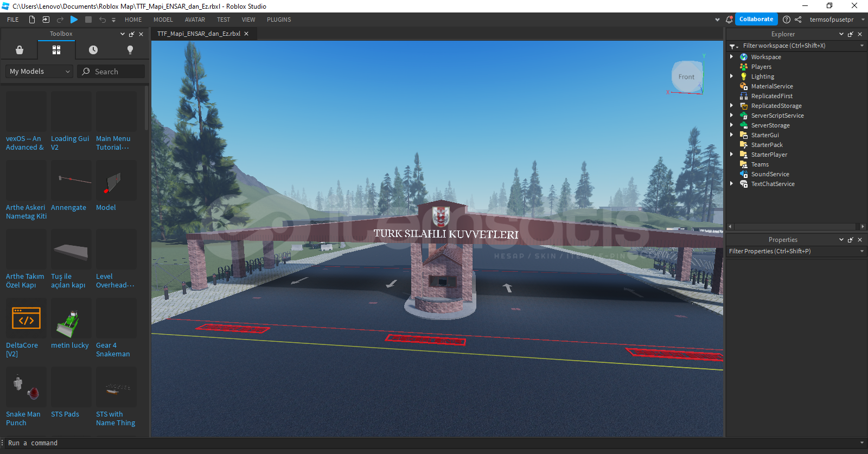Expand the StarterGui tree node
868x454 pixels.
731,135
